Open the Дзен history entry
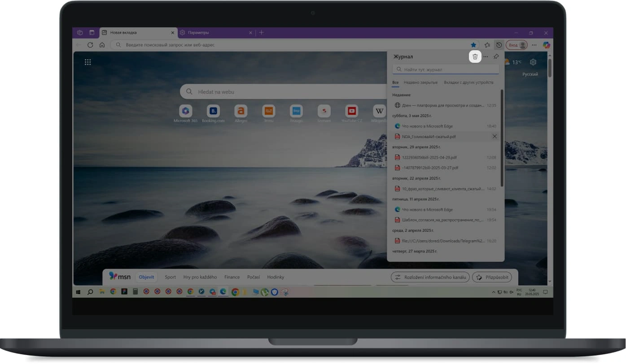This screenshot has height=364, width=626. coord(446,105)
